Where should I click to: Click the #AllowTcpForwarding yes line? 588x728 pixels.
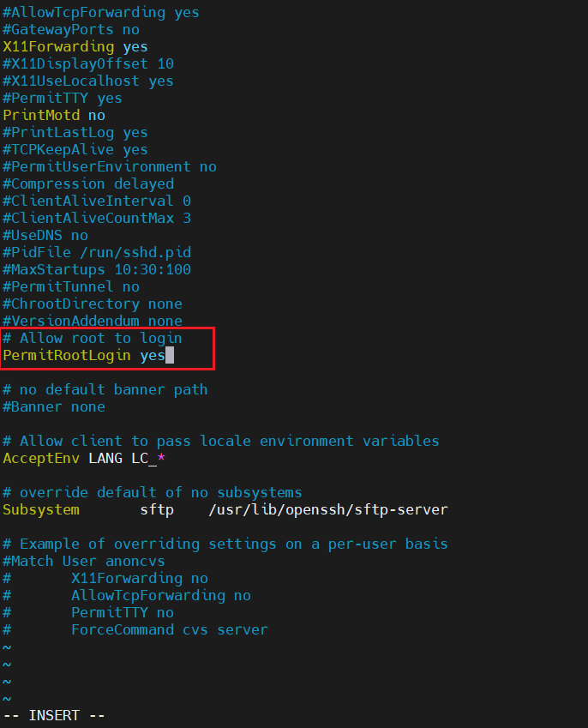pos(100,13)
